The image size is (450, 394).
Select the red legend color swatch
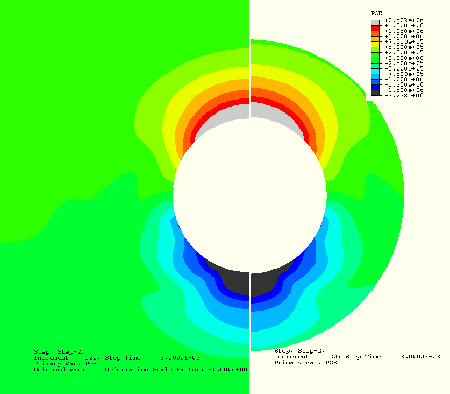point(375,28)
